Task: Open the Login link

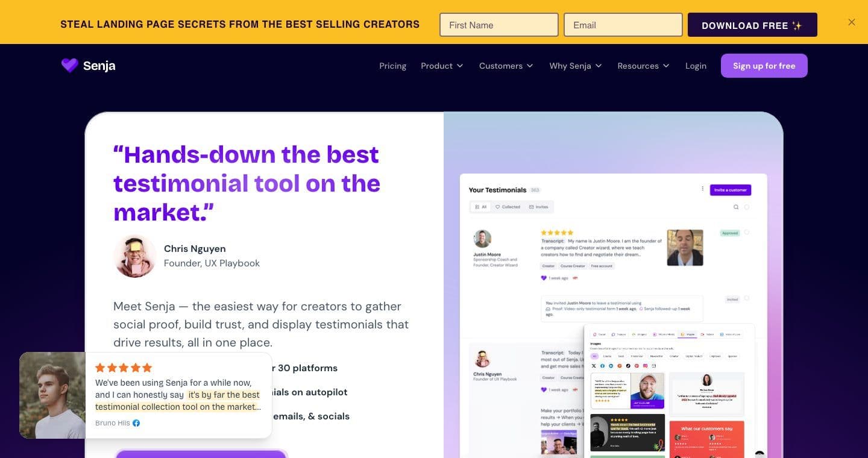Action: click(696, 66)
